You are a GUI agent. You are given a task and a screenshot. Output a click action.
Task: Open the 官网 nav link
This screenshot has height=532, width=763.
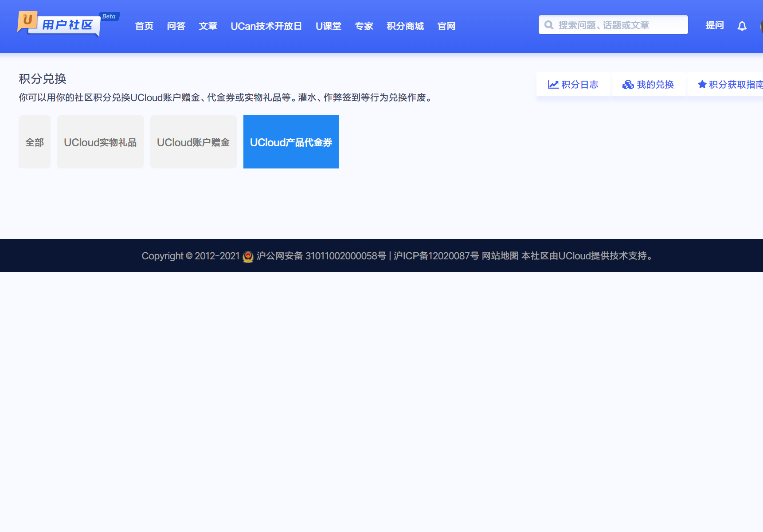tap(446, 26)
